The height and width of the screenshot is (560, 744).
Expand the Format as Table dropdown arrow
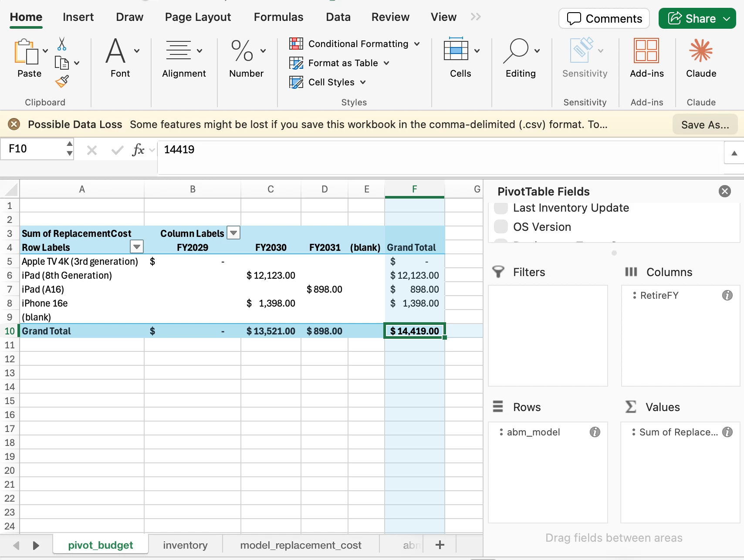(386, 63)
